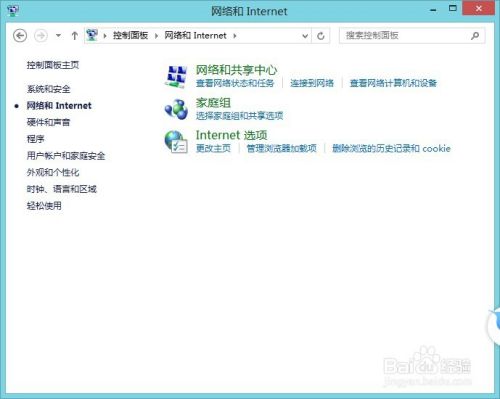
Task: Click the Internet Options globe icon
Action: [176, 142]
